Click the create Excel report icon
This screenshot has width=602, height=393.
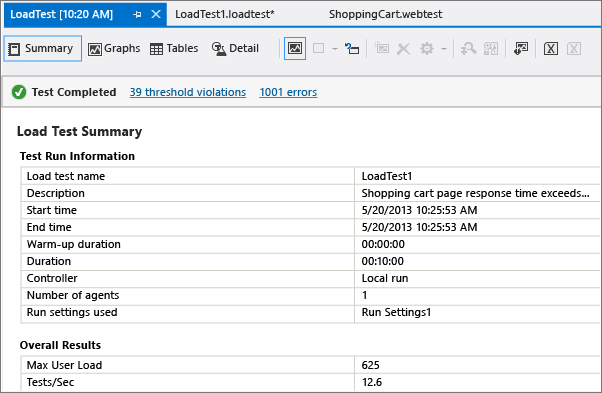tap(551, 49)
